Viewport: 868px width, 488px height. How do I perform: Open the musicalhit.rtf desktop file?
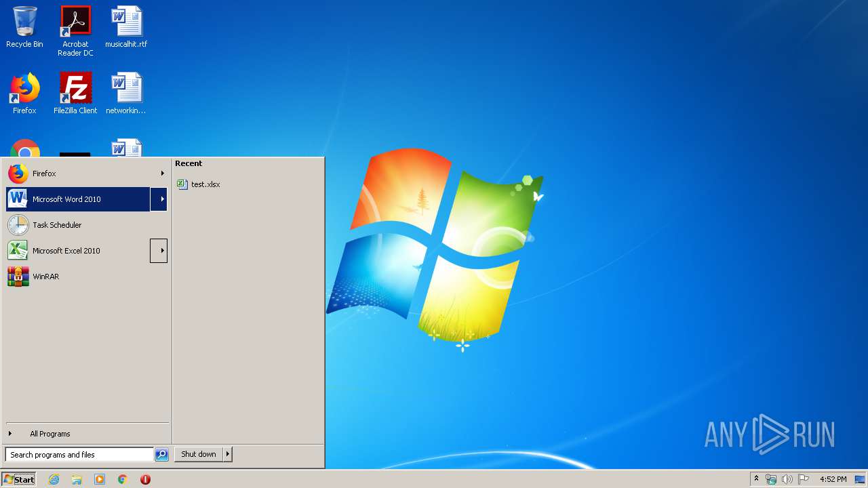point(126,27)
